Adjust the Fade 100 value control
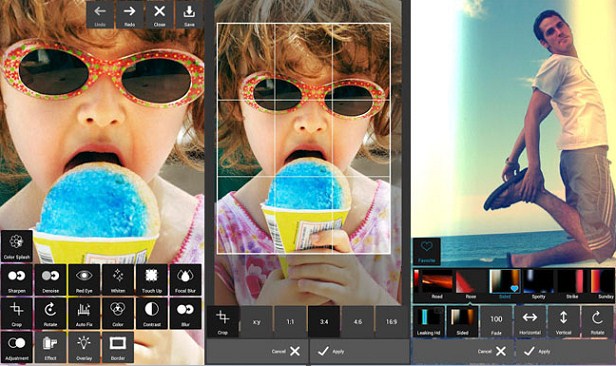The height and width of the screenshot is (366, 616). point(496,322)
